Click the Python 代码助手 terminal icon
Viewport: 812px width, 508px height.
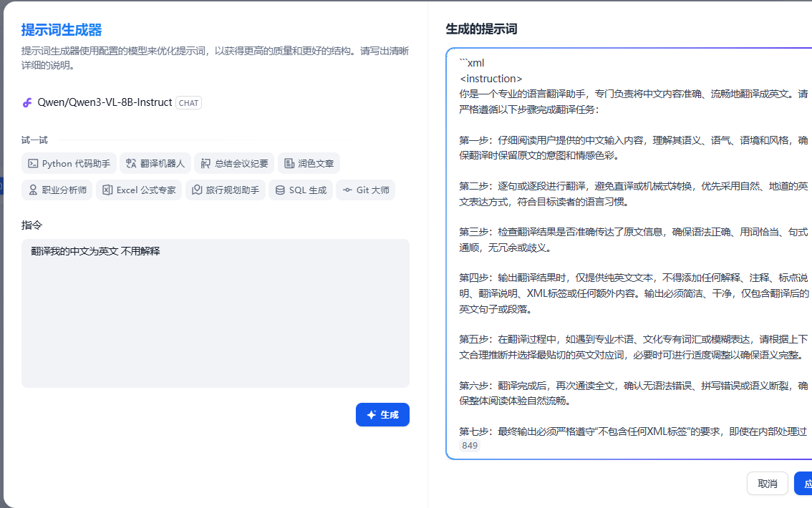[x=33, y=163]
